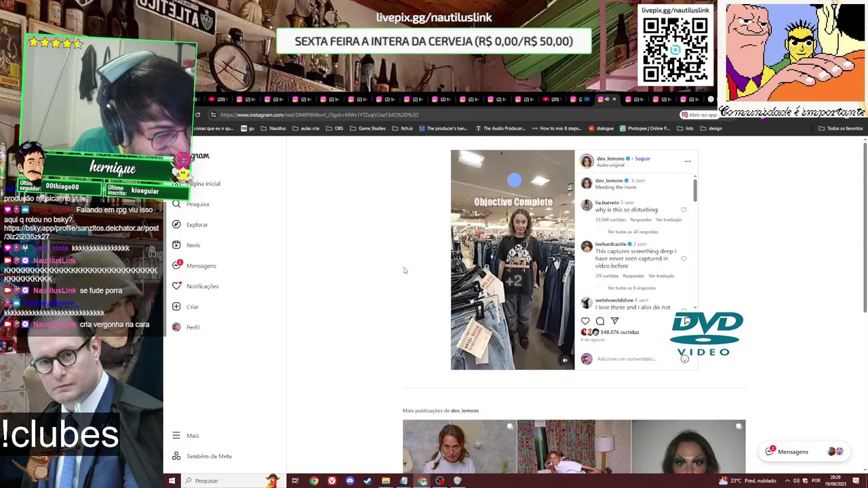Image resolution: width=868 pixels, height=488 pixels.
Task: Like leehardcastle's comment
Action: 684,259
